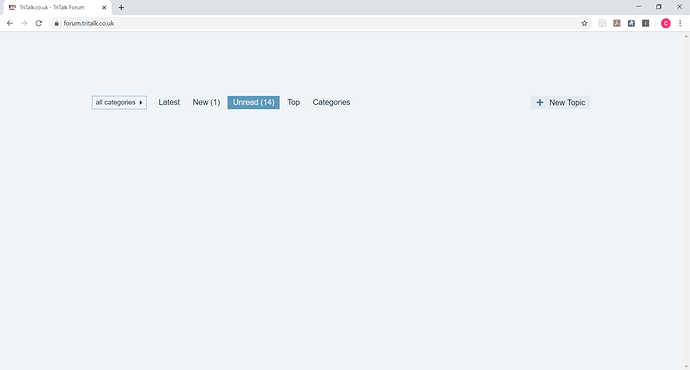Click the padlock site info icon
Screen dimensions: 690x370
pos(56,23)
